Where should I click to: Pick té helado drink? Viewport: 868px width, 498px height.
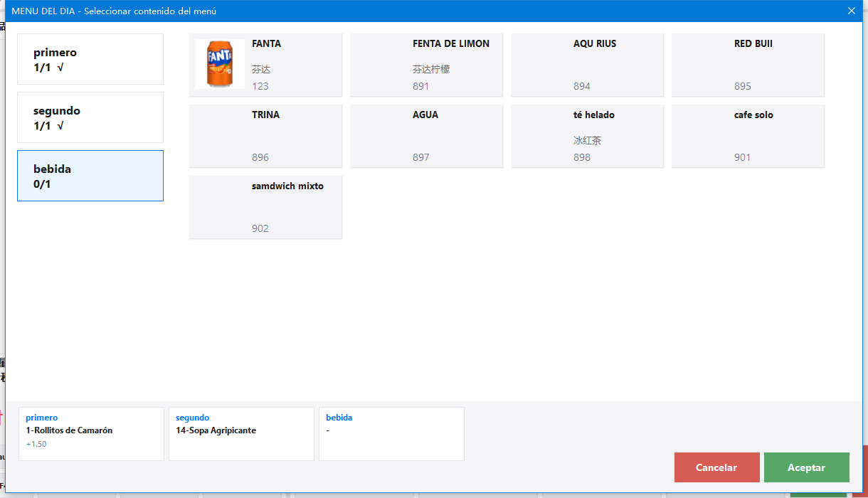pos(587,136)
